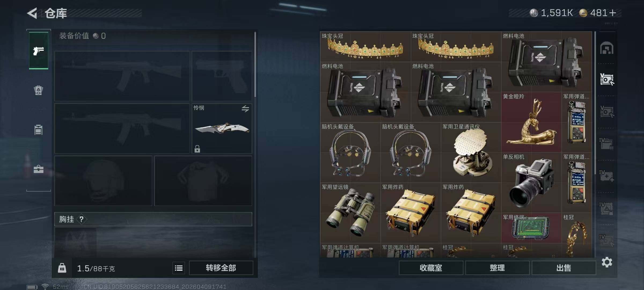
Task: Select the weapons pistol tab in sidebar
Action: 39,50
